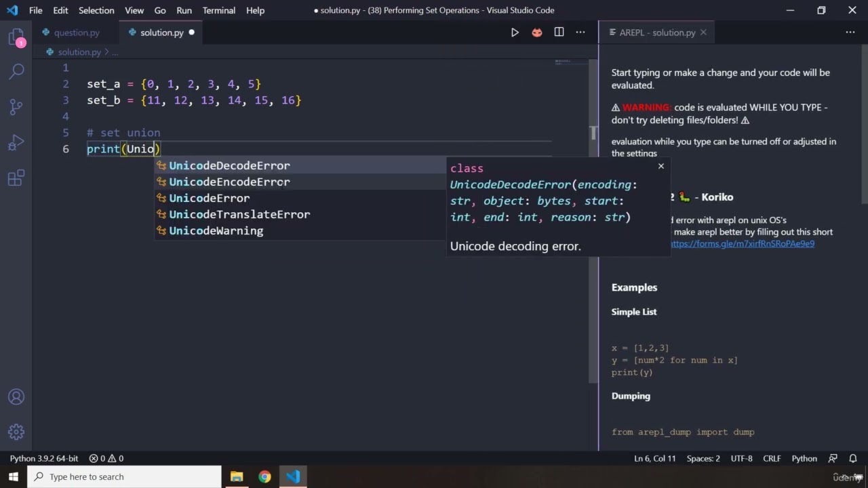The width and height of the screenshot is (868, 488).
Task: Choose UnicodeWarning suggestion
Action: pos(299,230)
